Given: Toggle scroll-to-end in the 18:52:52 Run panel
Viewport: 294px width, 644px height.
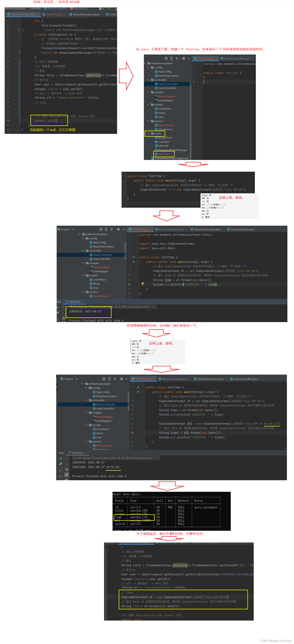Looking at the screenshot, I should tap(67, 474).
